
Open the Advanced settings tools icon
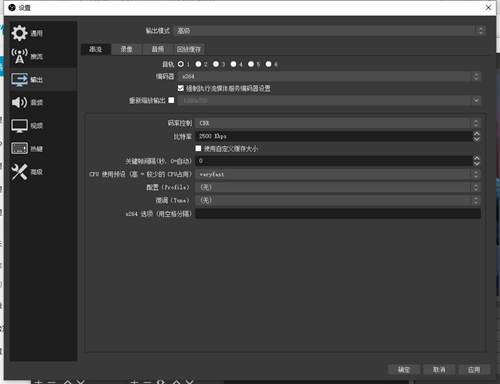pyautogui.click(x=19, y=172)
